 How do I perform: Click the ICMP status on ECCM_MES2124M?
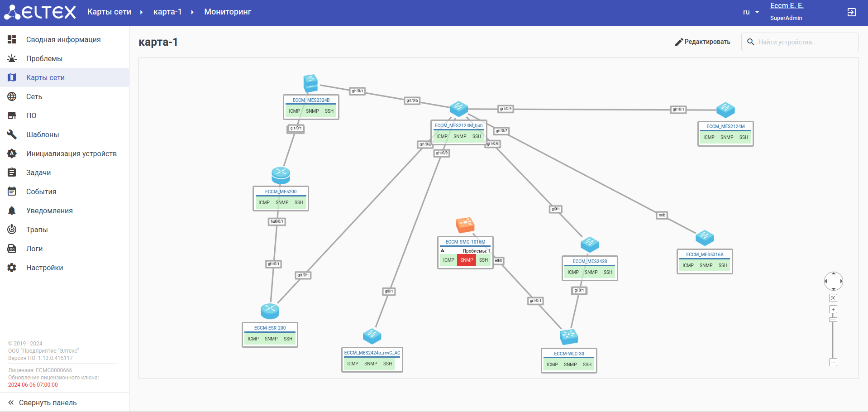(709, 137)
